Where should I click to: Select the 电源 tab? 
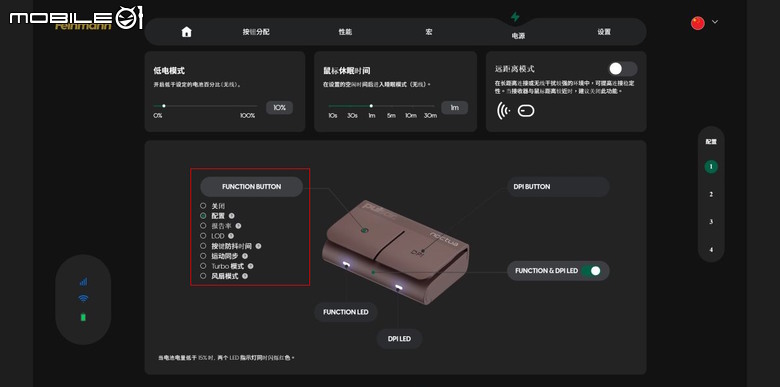(x=518, y=36)
